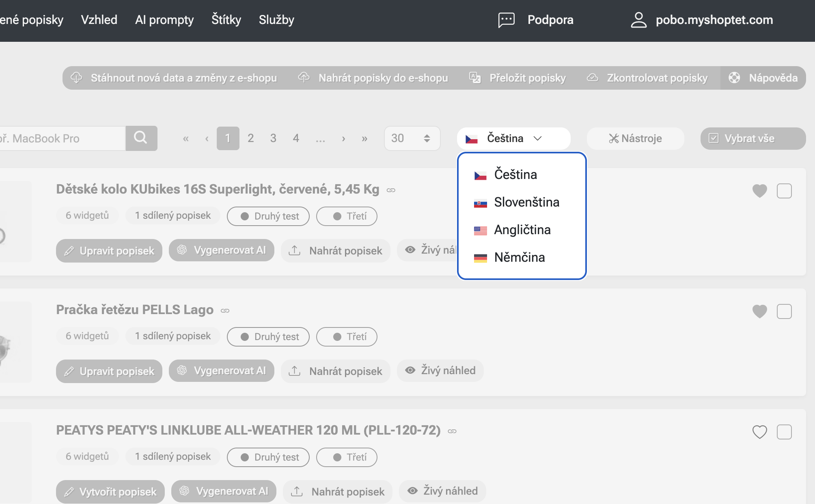This screenshot has height=504, width=815.
Task: Select the PEATYS LINKLUBE product checkbox
Action: [x=784, y=432]
